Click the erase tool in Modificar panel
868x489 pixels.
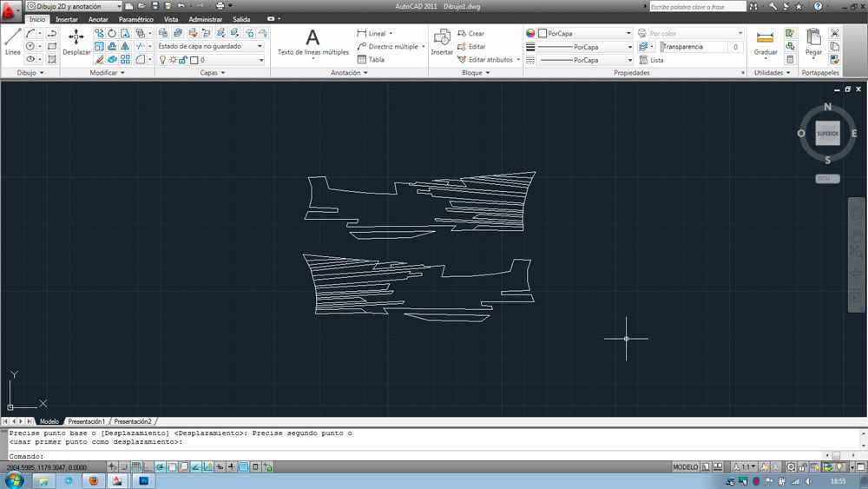[99, 59]
